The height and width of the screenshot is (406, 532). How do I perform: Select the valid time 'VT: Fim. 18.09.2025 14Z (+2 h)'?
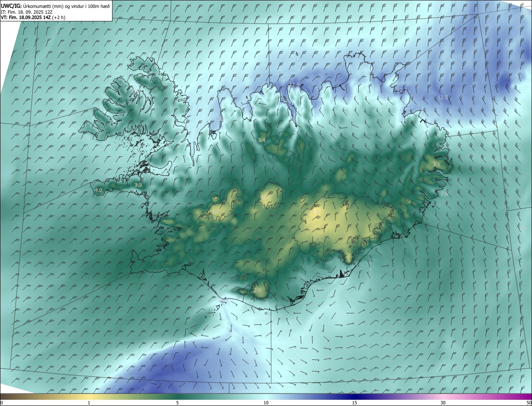click(x=33, y=17)
